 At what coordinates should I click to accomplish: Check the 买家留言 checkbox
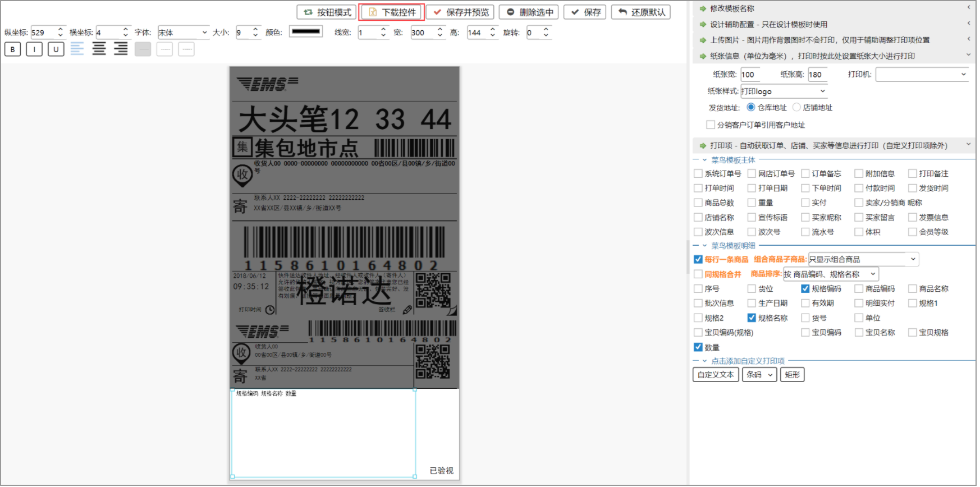pyautogui.click(x=859, y=217)
